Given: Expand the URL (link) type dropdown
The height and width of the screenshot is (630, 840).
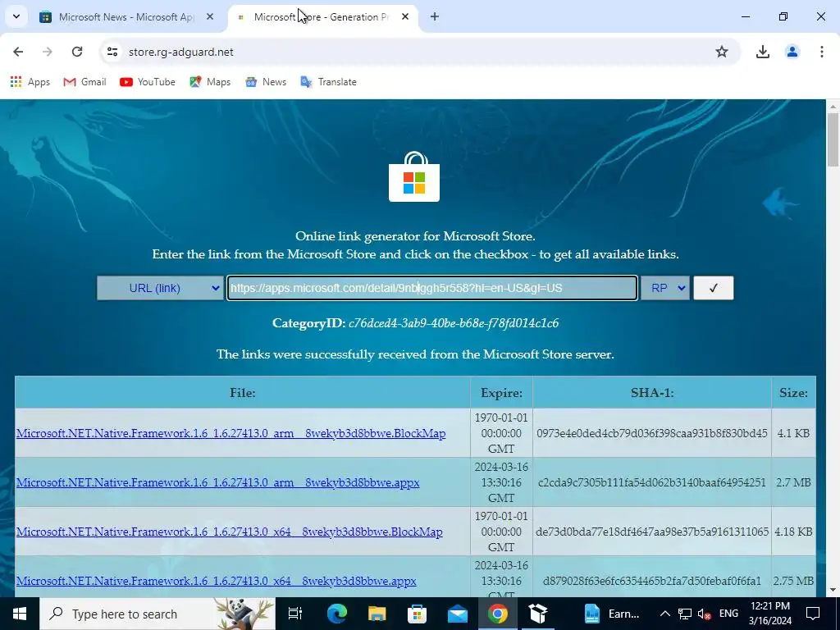Looking at the screenshot, I should 160,288.
